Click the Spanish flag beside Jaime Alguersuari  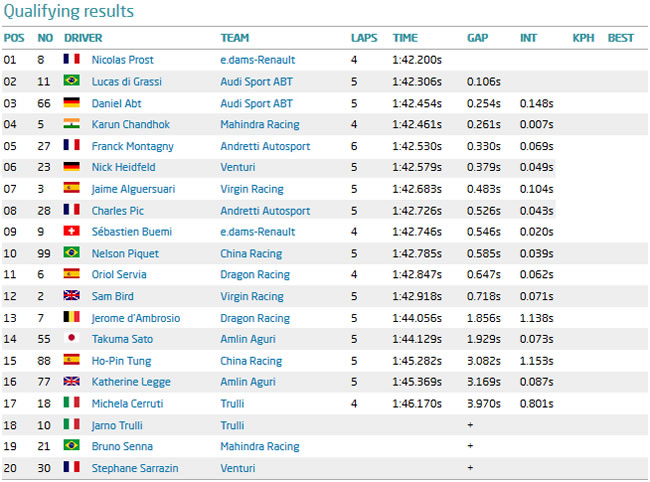coord(71,189)
